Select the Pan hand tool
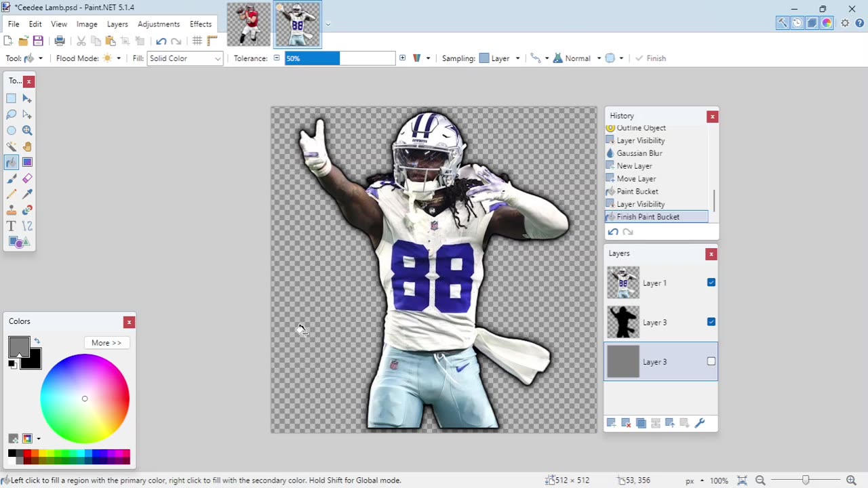The image size is (868, 488). pos(27,146)
